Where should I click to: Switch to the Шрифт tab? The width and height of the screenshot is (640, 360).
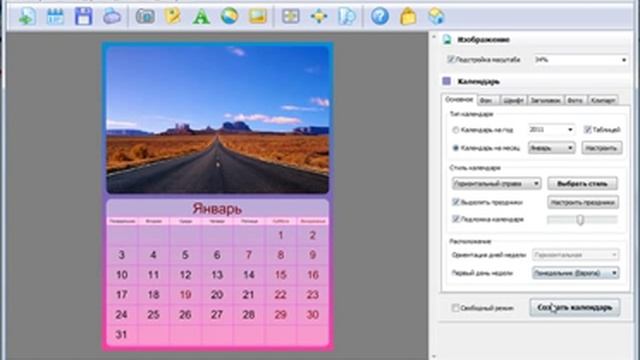coord(513,100)
